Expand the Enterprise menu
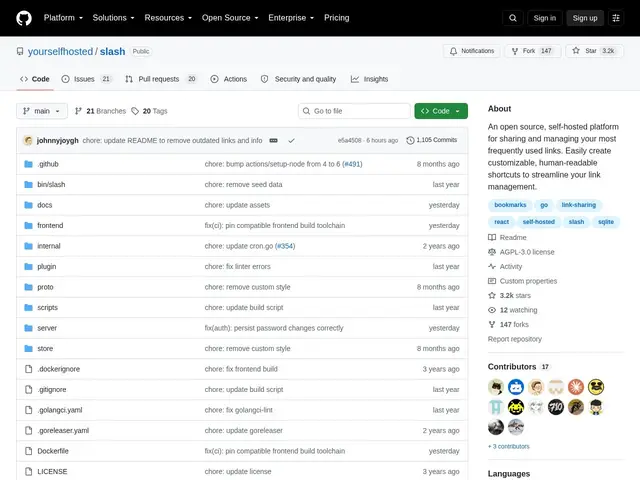This screenshot has height=480, width=640. point(291,18)
